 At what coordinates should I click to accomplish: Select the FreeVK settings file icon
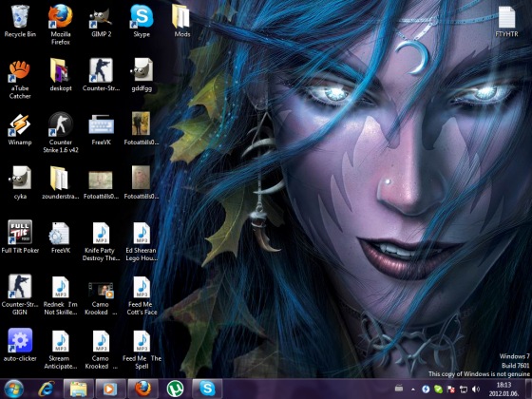61,237
